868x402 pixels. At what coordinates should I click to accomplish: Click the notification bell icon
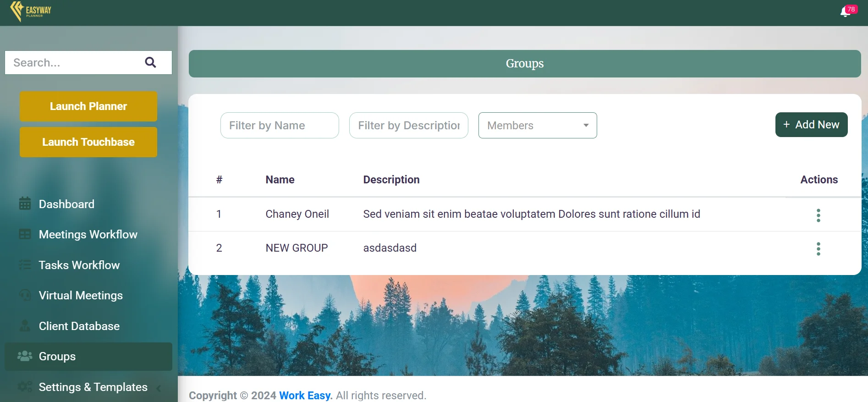click(845, 12)
